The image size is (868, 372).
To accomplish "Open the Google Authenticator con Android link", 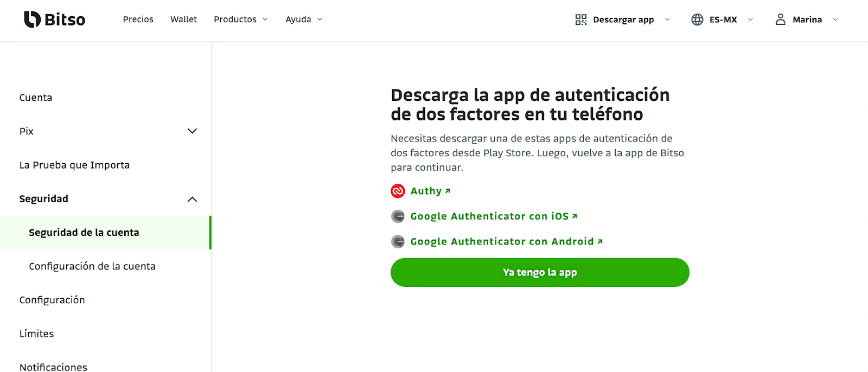I will 507,241.
